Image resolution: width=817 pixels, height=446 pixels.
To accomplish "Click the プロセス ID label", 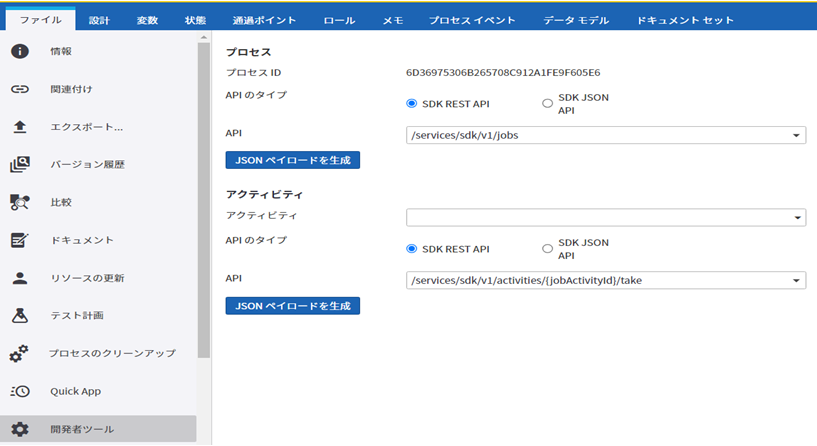I will point(253,72).
